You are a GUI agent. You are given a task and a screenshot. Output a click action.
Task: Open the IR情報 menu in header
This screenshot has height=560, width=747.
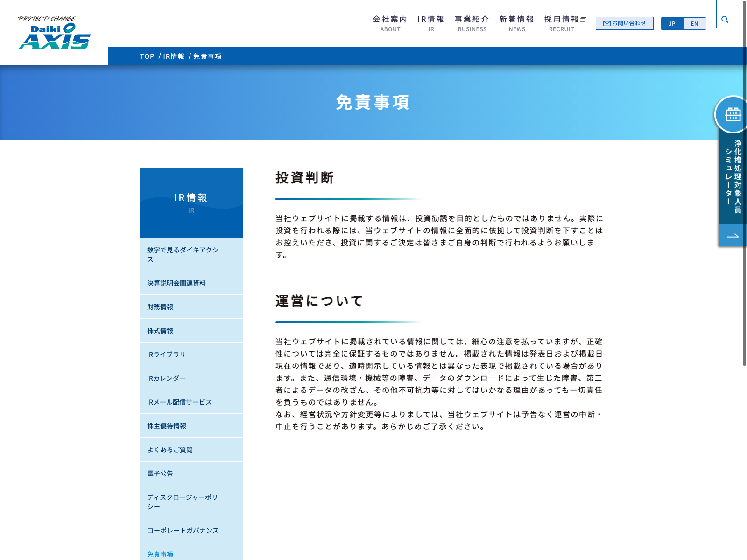[431, 24]
